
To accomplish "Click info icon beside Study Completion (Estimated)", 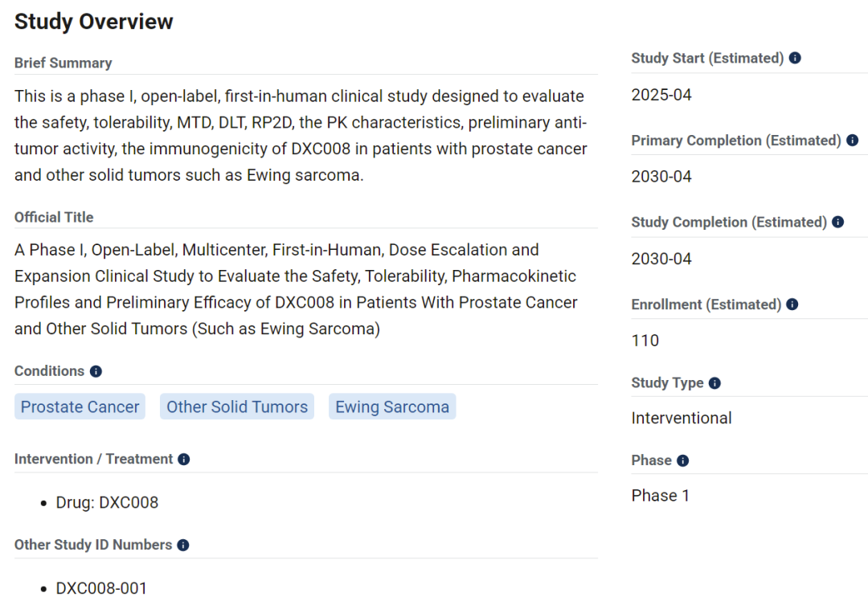I will [x=837, y=223].
